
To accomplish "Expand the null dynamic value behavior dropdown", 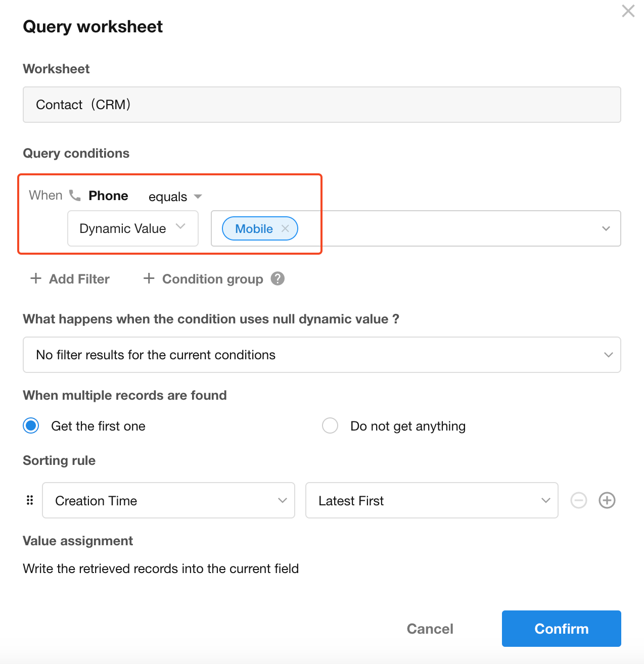I will [x=321, y=355].
